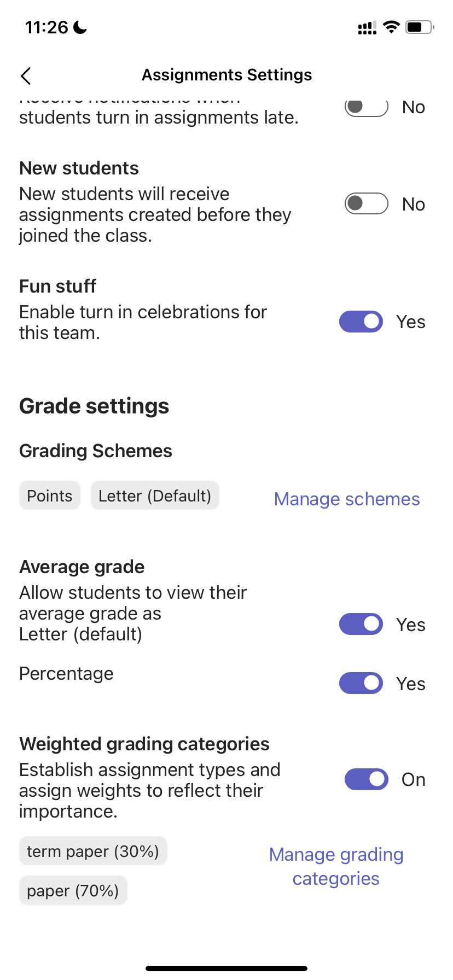Tap the Wi-Fi status icon

tap(391, 27)
